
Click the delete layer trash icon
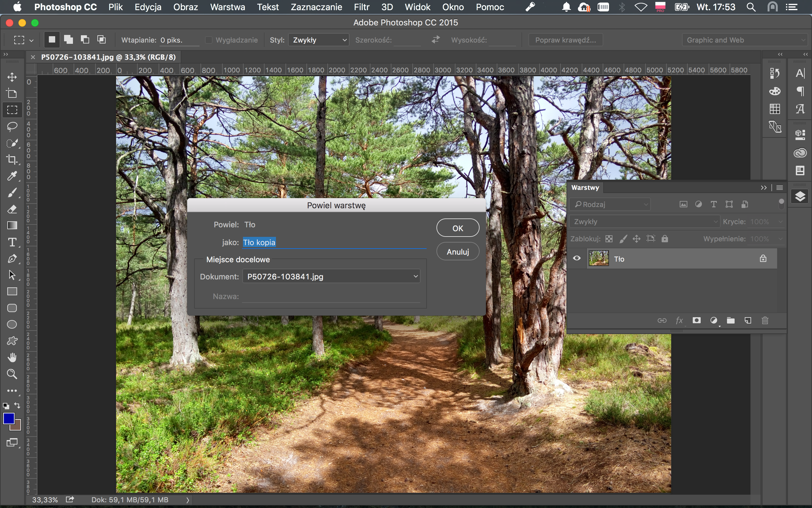coord(765,320)
